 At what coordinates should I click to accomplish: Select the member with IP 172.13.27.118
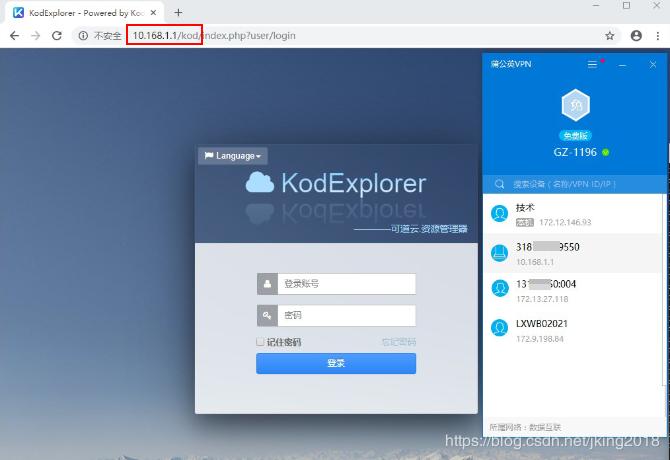tap(574, 291)
